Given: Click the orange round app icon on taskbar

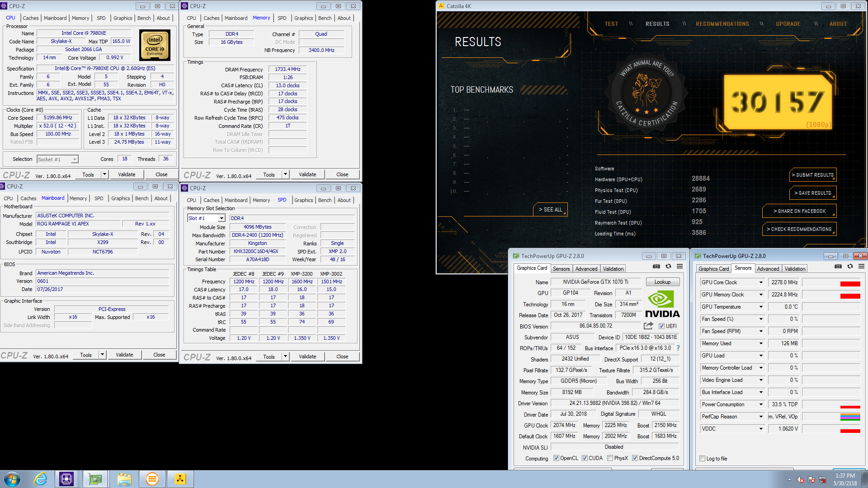Looking at the screenshot, I should pyautogui.click(x=152, y=479).
